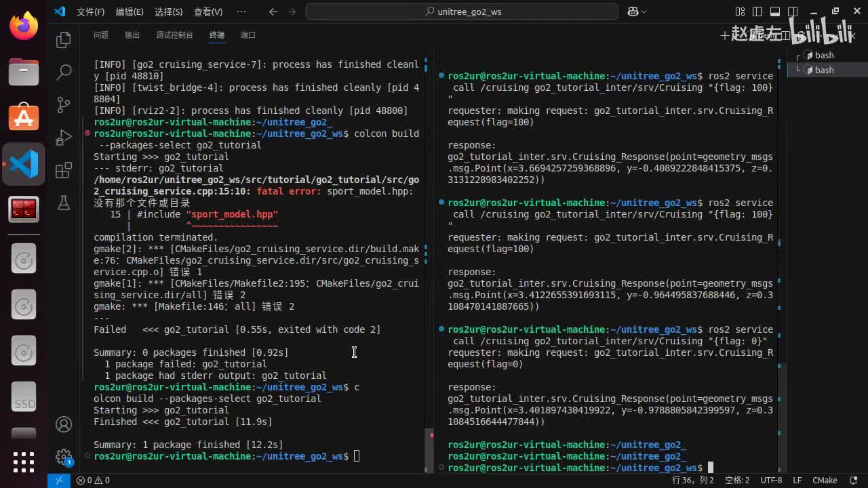This screenshot has width=868, height=488.
Task: Select the first bash terminal in list
Action: [x=824, y=56]
